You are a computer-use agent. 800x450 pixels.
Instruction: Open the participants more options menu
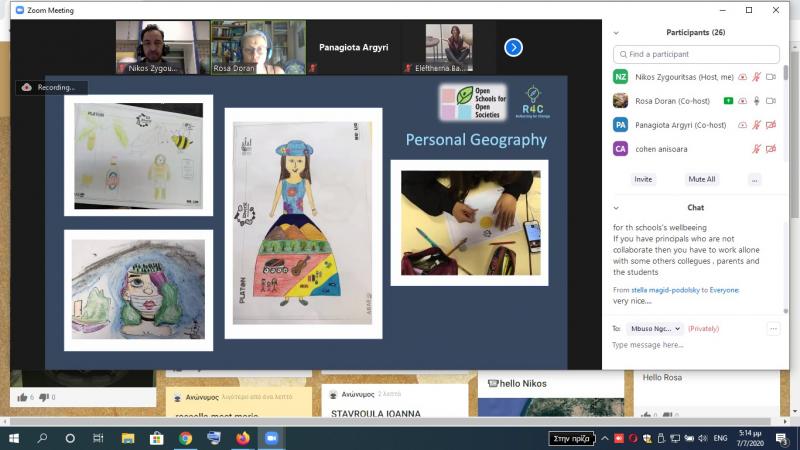coord(754,179)
